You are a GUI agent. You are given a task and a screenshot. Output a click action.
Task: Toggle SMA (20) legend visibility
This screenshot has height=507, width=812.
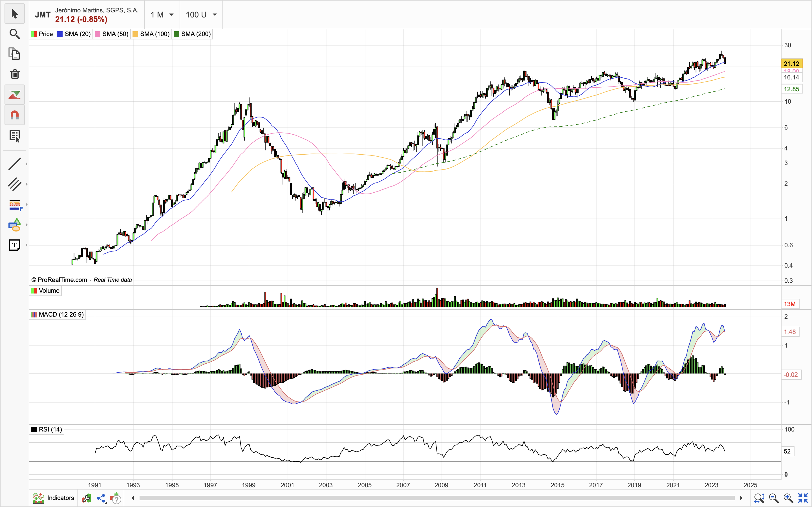pyautogui.click(x=74, y=34)
